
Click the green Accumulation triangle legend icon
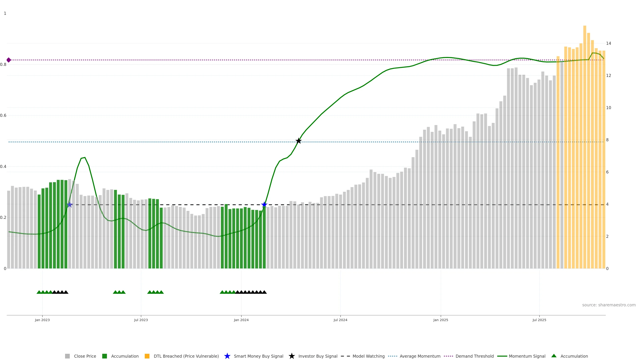coord(554,356)
